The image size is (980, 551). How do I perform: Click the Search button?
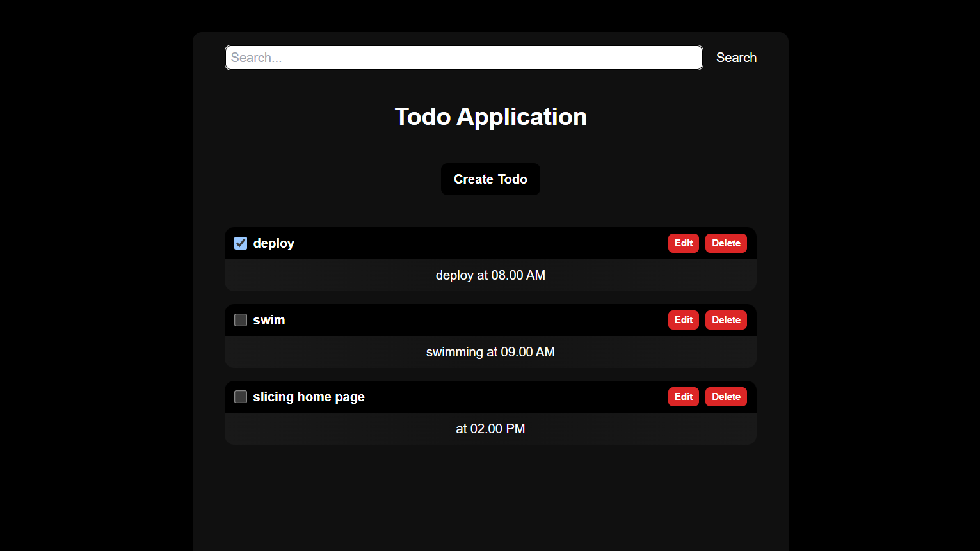click(x=736, y=58)
